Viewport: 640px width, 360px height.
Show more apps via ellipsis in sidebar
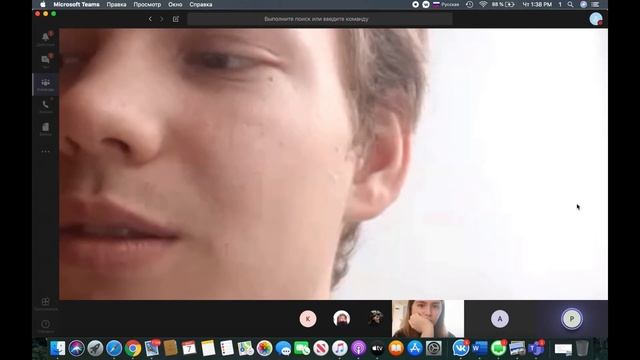pos(45,151)
